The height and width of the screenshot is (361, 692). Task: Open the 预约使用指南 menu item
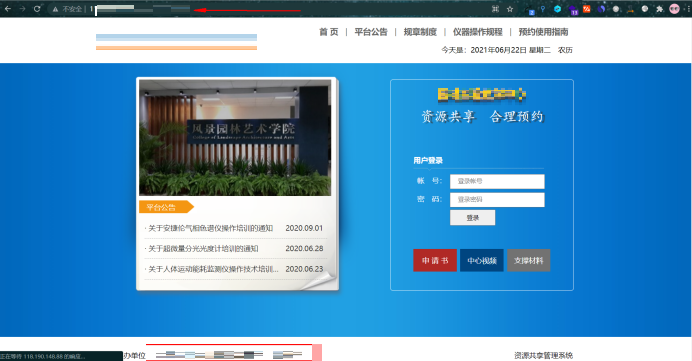click(543, 32)
